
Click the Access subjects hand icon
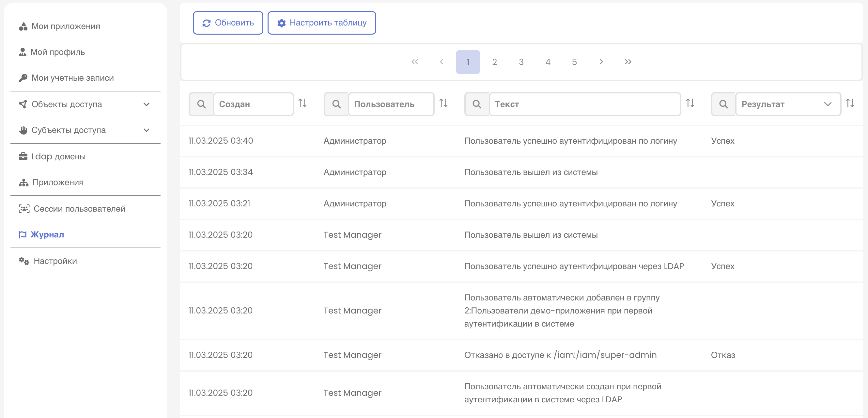click(x=23, y=130)
